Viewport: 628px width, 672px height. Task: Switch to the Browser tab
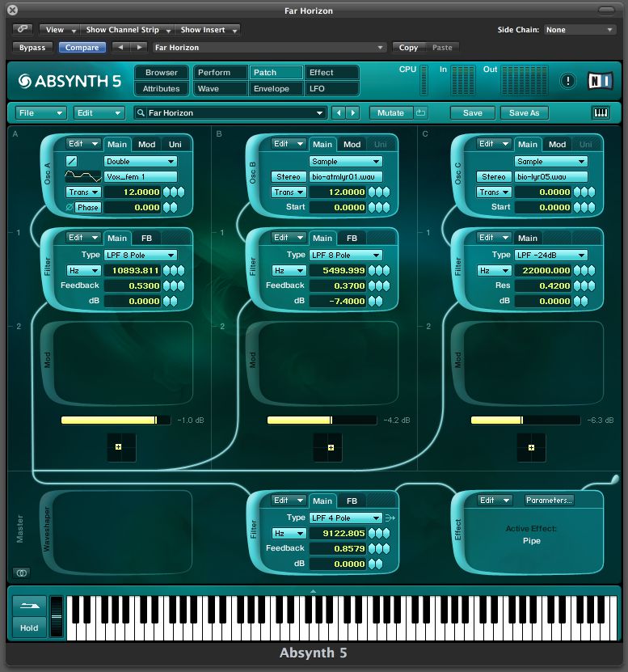tap(162, 73)
